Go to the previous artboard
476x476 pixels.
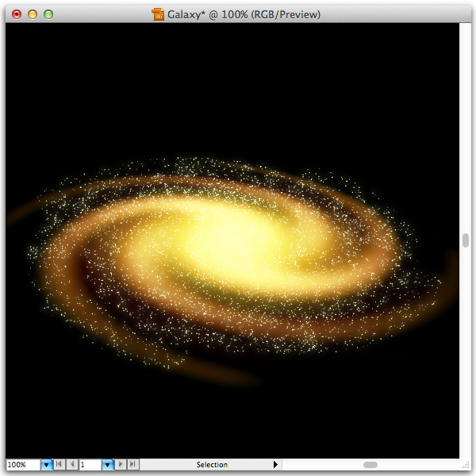(72, 464)
